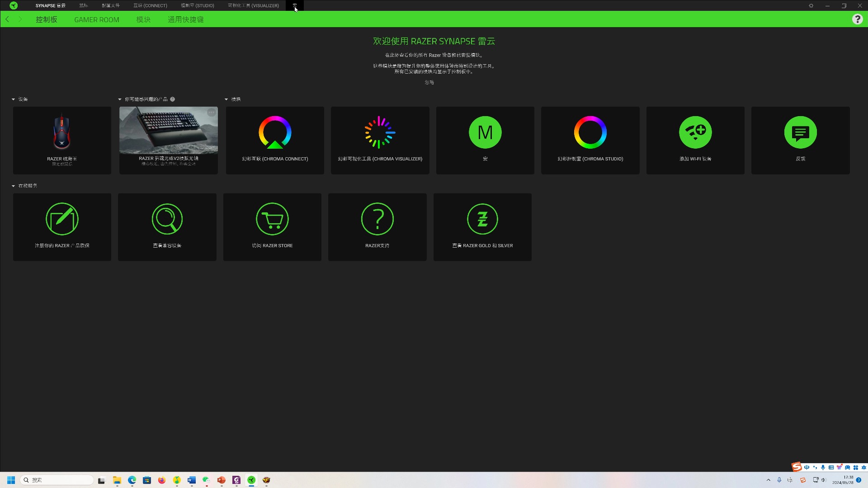Viewport: 868px width, 488px height.
Task: Show hidden system tray icons
Action: 768,480
